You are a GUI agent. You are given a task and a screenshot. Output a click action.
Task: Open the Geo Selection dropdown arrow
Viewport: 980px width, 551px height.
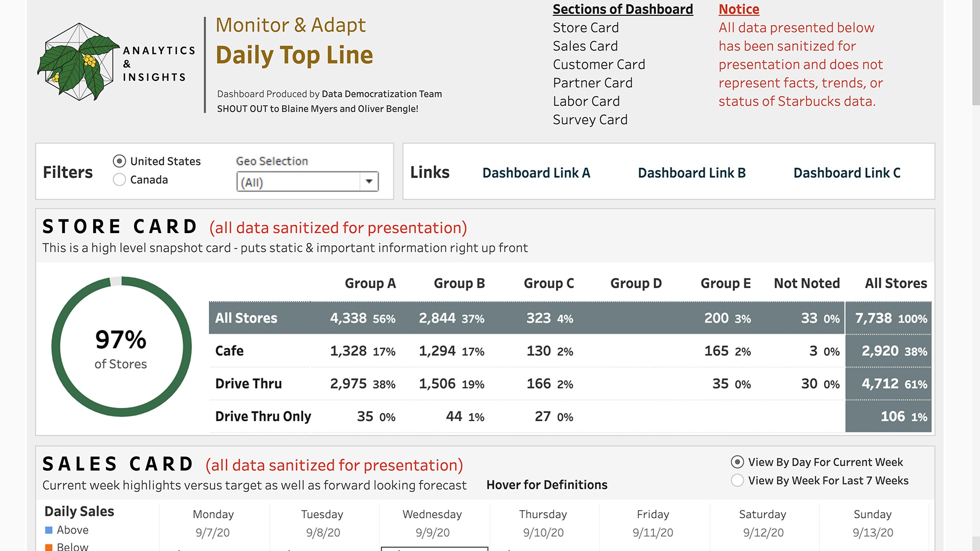(368, 182)
